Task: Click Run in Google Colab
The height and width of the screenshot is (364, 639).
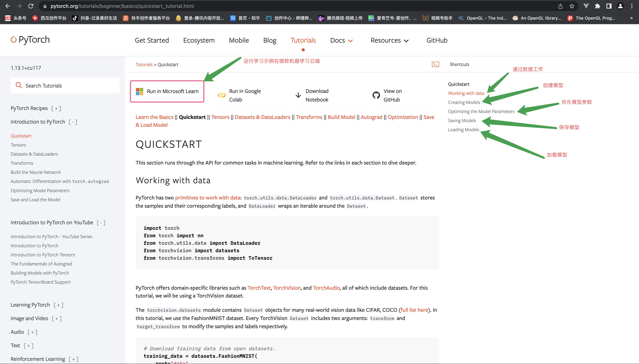Action: coord(240,95)
